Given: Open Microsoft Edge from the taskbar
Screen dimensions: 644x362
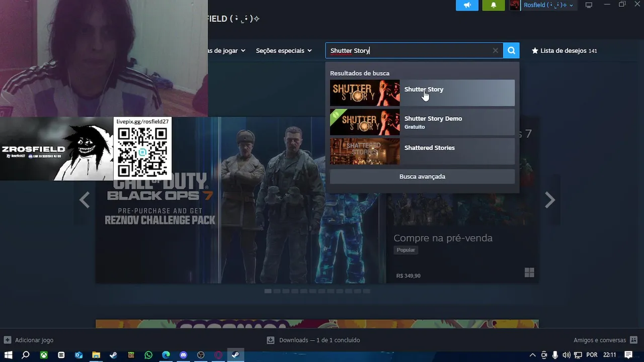Looking at the screenshot, I should 166,355.
